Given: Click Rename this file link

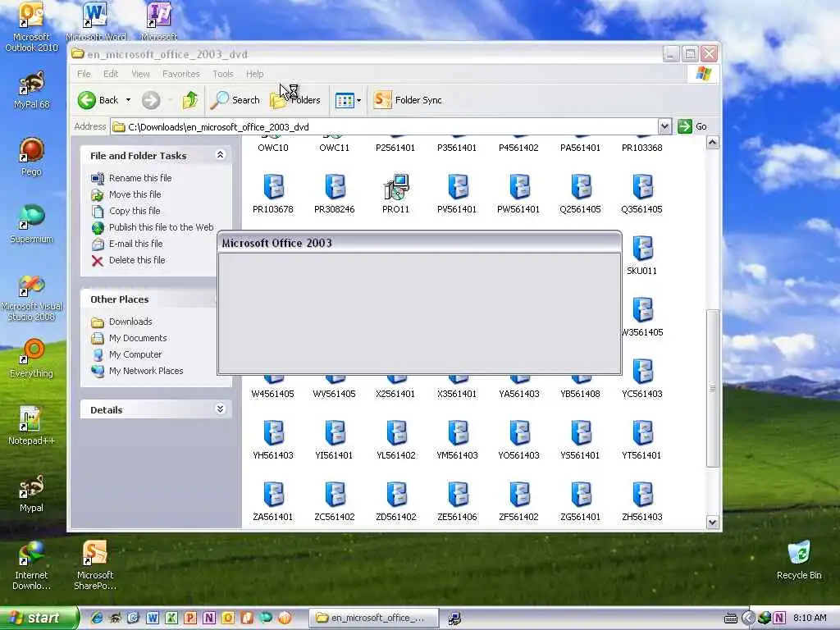Looking at the screenshot, I should 140,178.
